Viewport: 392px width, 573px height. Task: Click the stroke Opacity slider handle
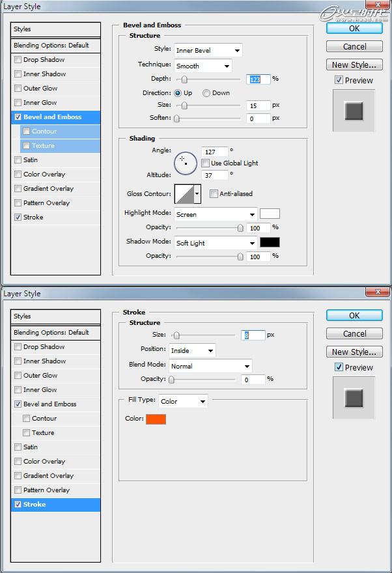tap(172, 380)
